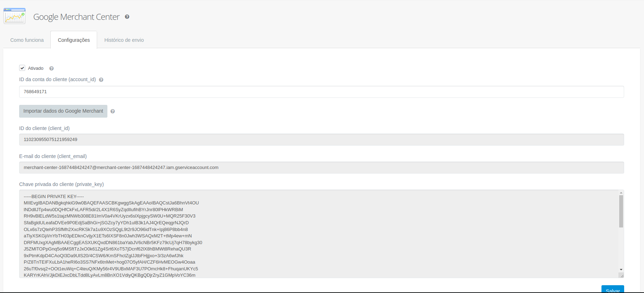Click the Google Merchant Center chart logo

point(15,16)
